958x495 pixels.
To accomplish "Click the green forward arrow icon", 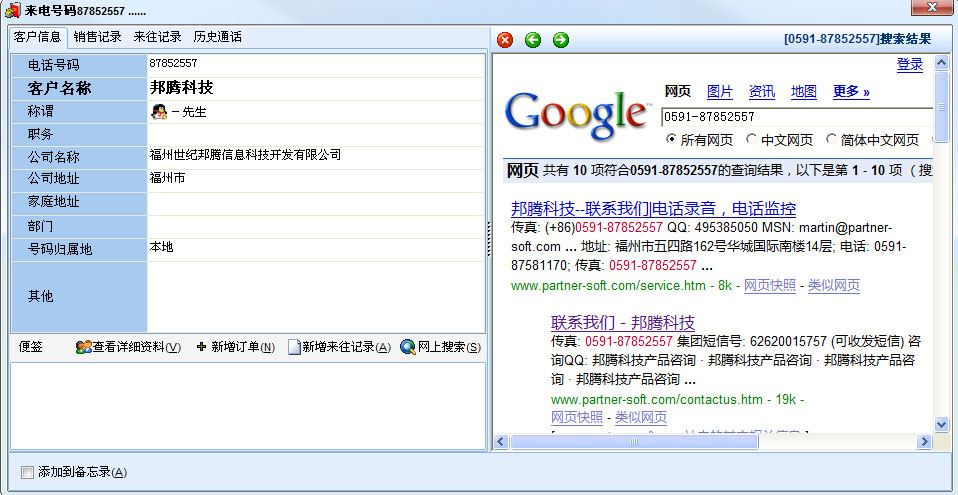I will tap(561, 40).
